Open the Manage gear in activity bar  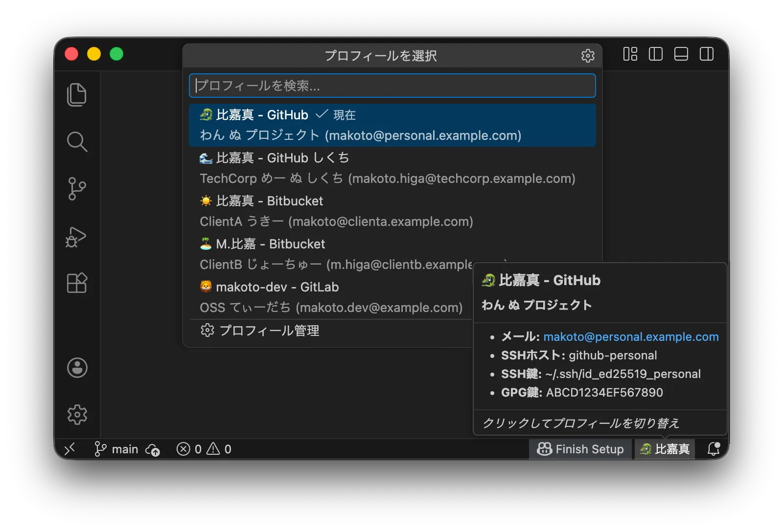[77, 415]
